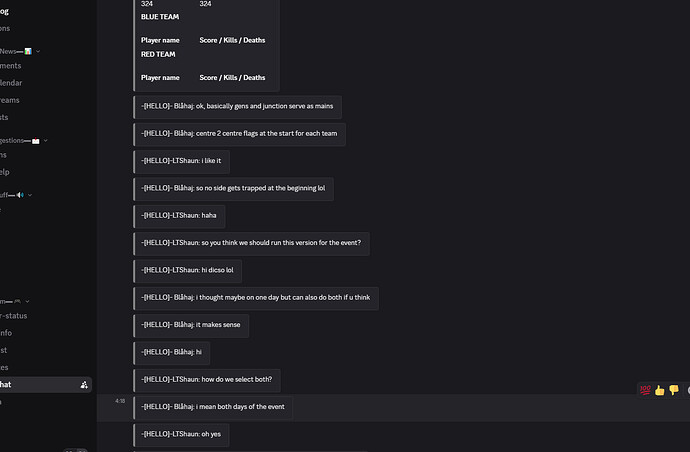Click the "i mean both days of the event" message
The image size is (690, 452).
pyautogui.click(x=214, y=406)
